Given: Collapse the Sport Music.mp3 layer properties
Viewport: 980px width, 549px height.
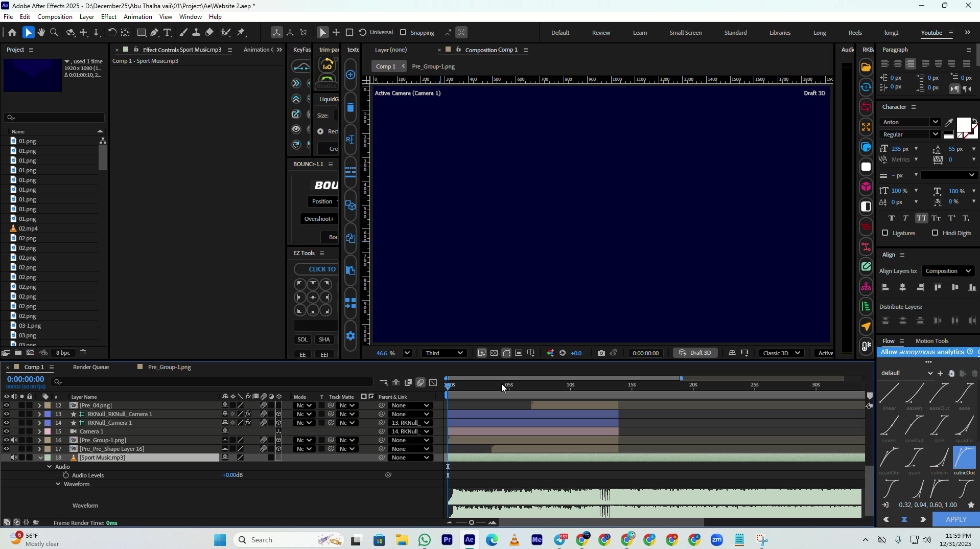Looking at the screenshot, I should coord(40,458).
